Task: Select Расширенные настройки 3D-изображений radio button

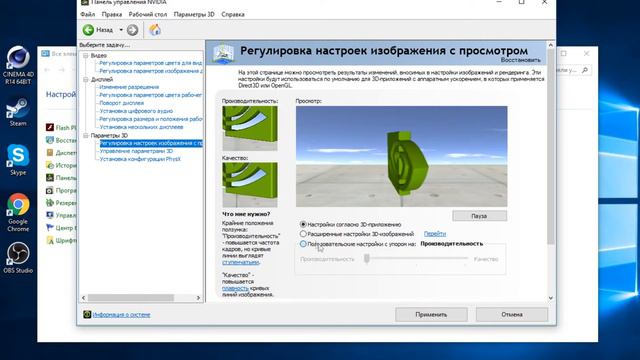Action: [x=303, y=234]
